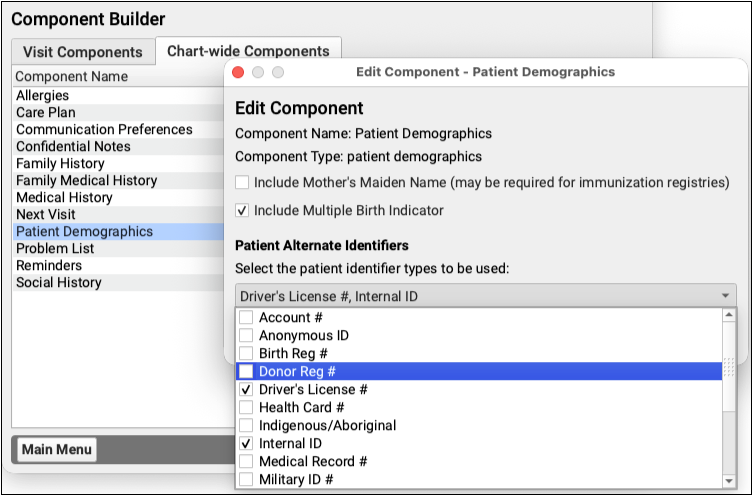Click the zoom window button
The image size is (752, 495).
(278, 73)
